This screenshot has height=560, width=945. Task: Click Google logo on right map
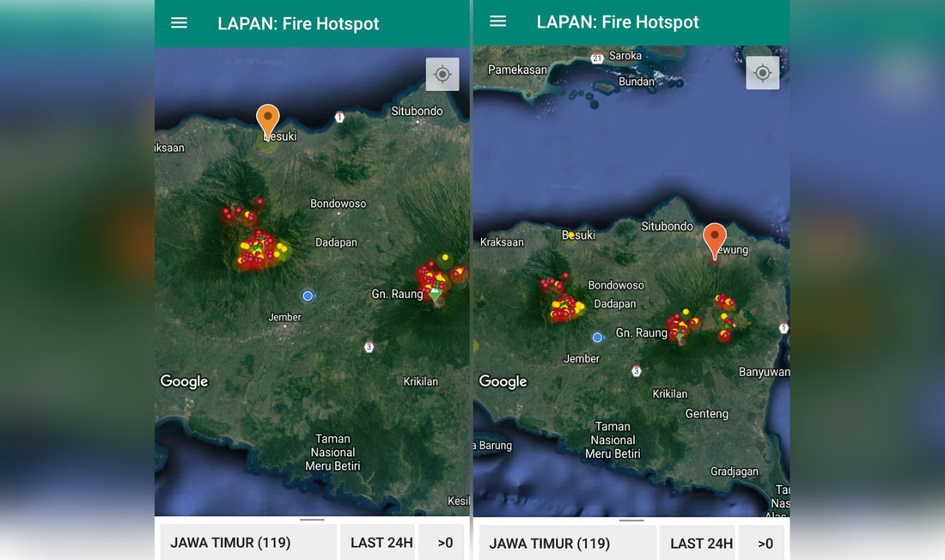[503, 381]
